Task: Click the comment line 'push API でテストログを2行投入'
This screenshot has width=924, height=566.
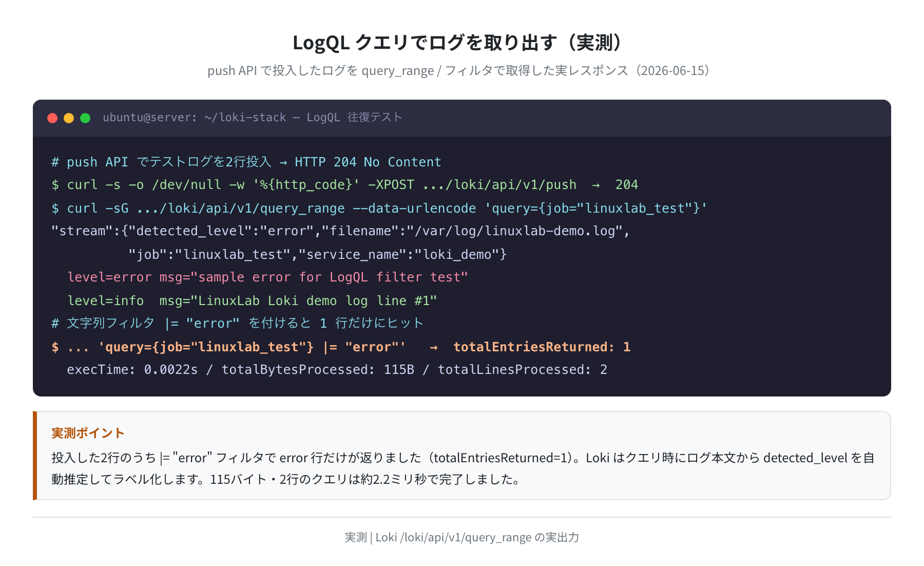Action: click(246, 162)
